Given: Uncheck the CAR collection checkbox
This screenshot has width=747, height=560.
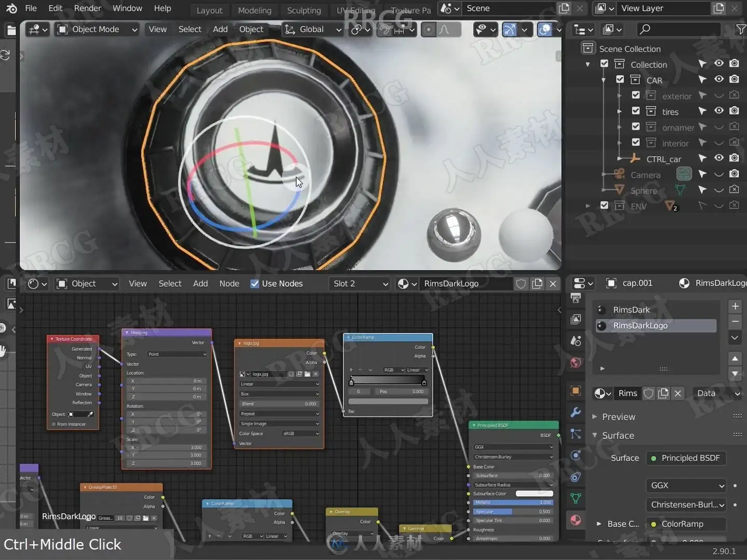Looking at the screenshot, I should [x=620, y=79].
